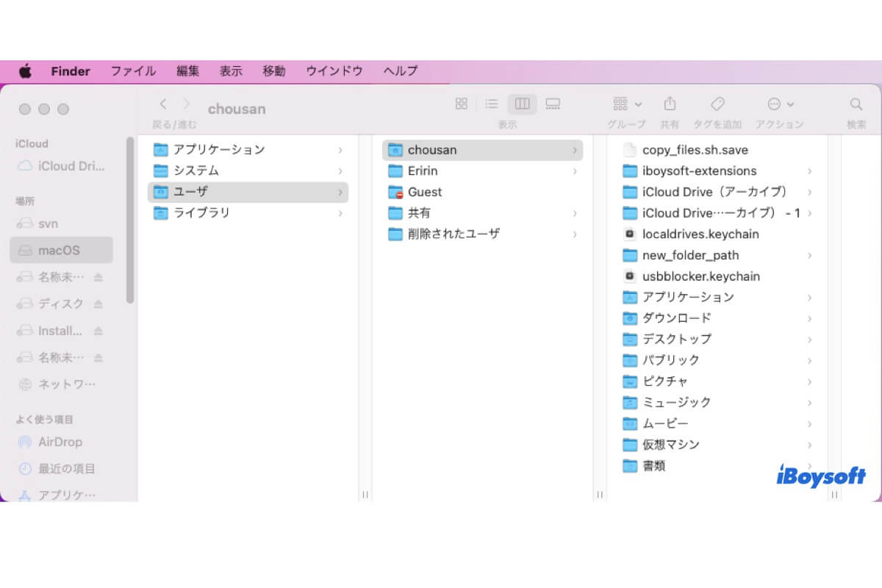Eject the Install volume in sidebar

(98, 331)
